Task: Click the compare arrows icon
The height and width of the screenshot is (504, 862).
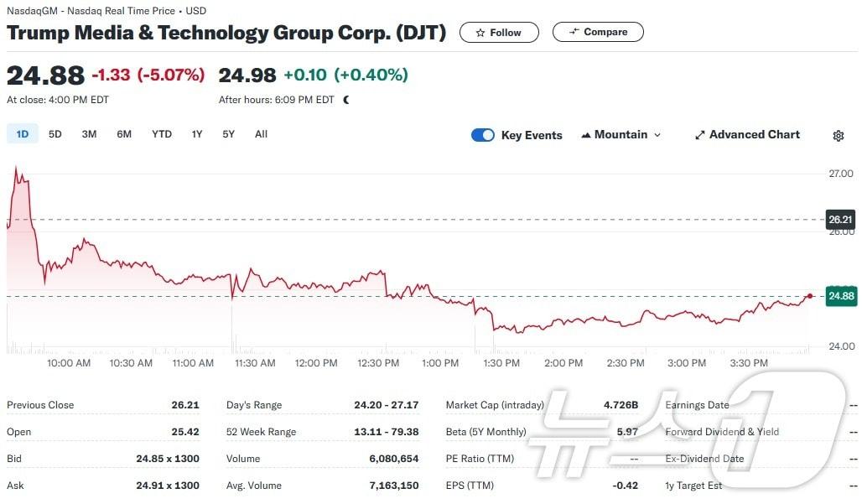Action: point(574,32)
